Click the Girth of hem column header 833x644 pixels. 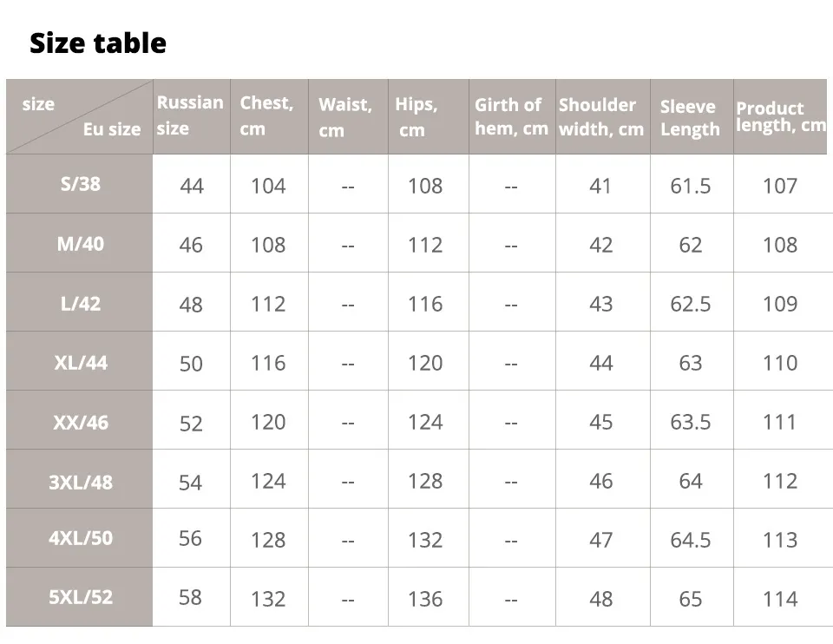[512, 116]
